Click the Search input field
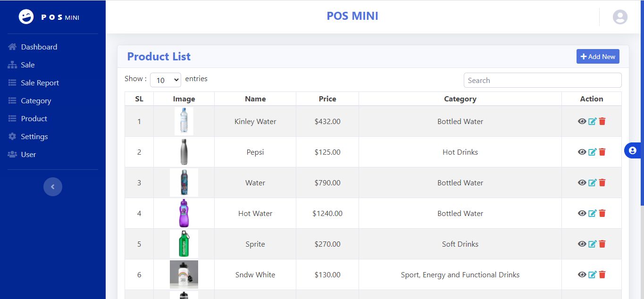This screenshot has height=299, width=644. pos(543,80)
